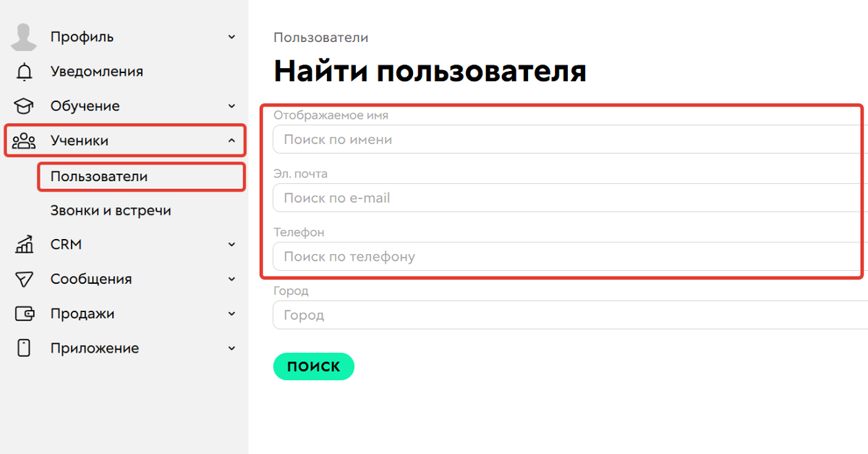The width and height of the screenshot is (868, 454).
Task: Click the bar chart icon next to CRM
Action: [22, 244]
